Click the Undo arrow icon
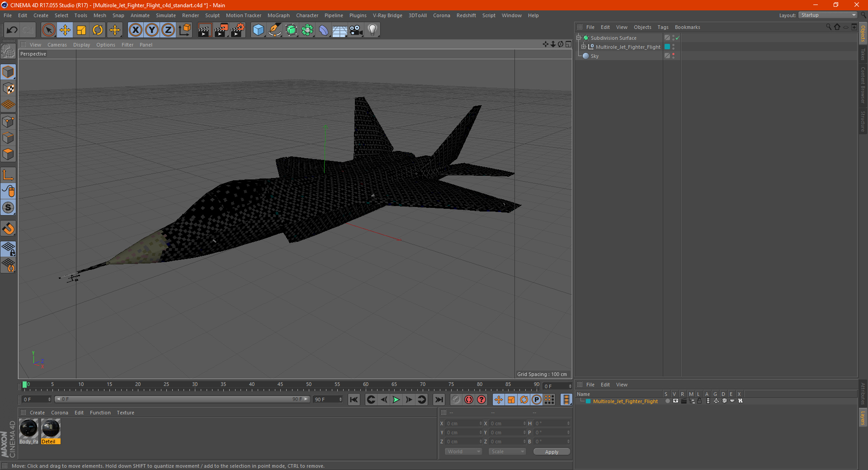 tap(12, 30)
